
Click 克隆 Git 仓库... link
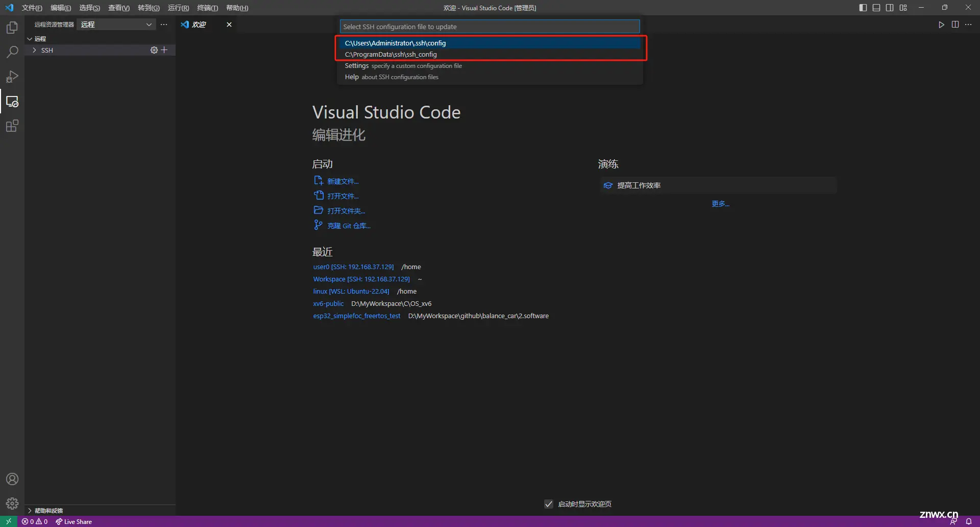[x=349, y=226]
